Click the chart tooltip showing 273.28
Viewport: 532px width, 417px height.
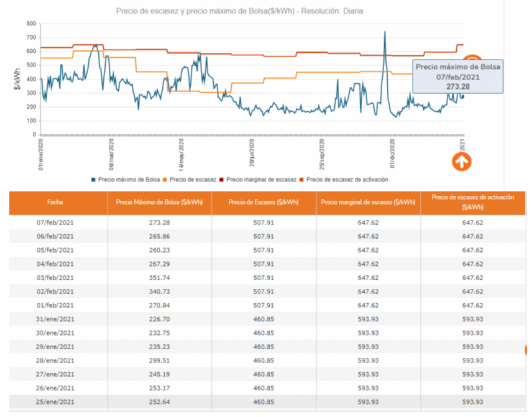point(457,76)
